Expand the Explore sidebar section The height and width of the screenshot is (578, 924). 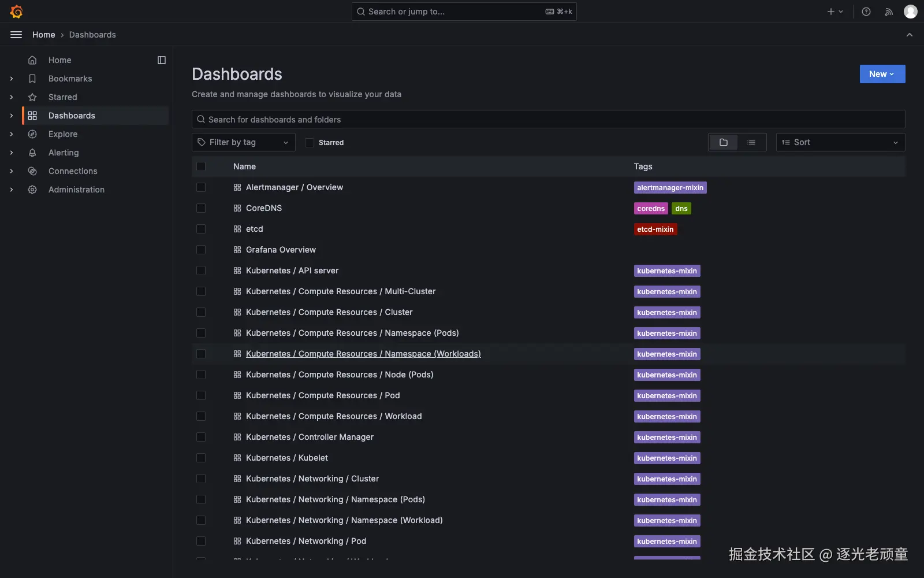point(12,134)
